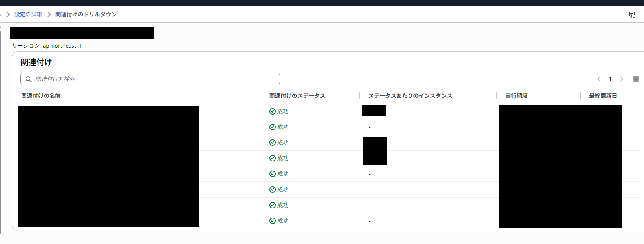This screenshot has width=644, height=244.
Task: Sort by the 関連付けの名前 column header
Action: point(41,96)
